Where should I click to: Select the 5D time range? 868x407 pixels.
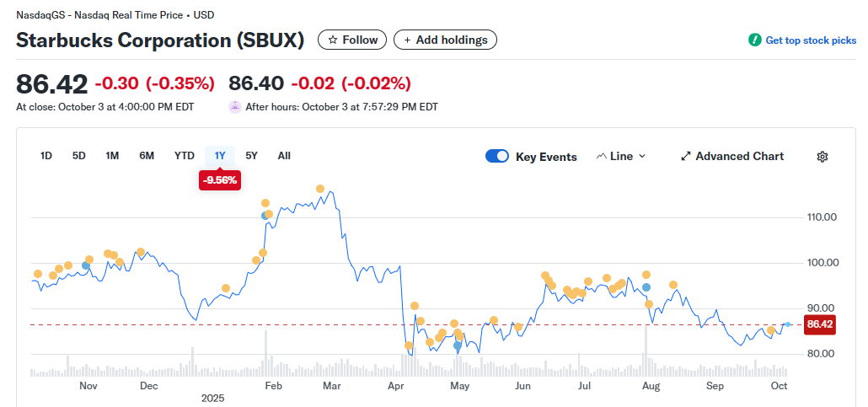78,156
